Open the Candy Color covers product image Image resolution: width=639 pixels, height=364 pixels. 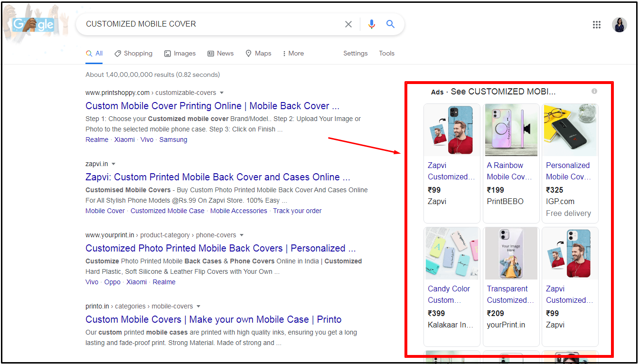click(452, 253)
